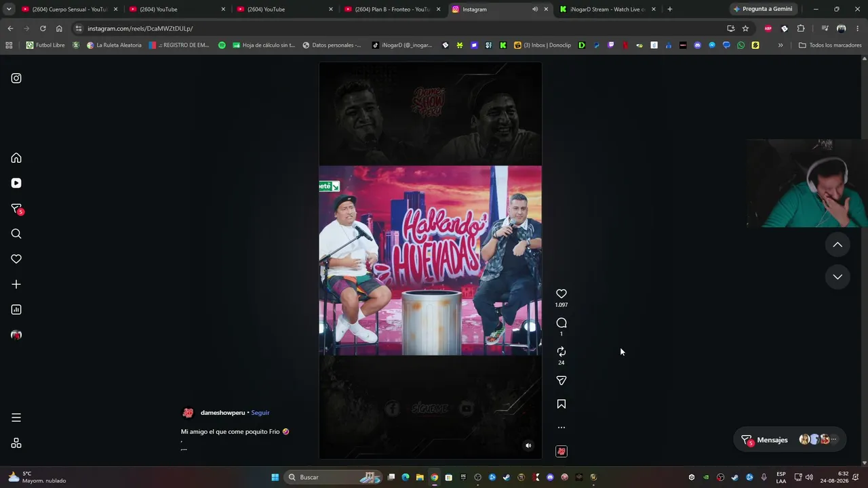Open the ESP LAA language switcher
Viewport: 868px width, 488px height.
pos(781,477)
